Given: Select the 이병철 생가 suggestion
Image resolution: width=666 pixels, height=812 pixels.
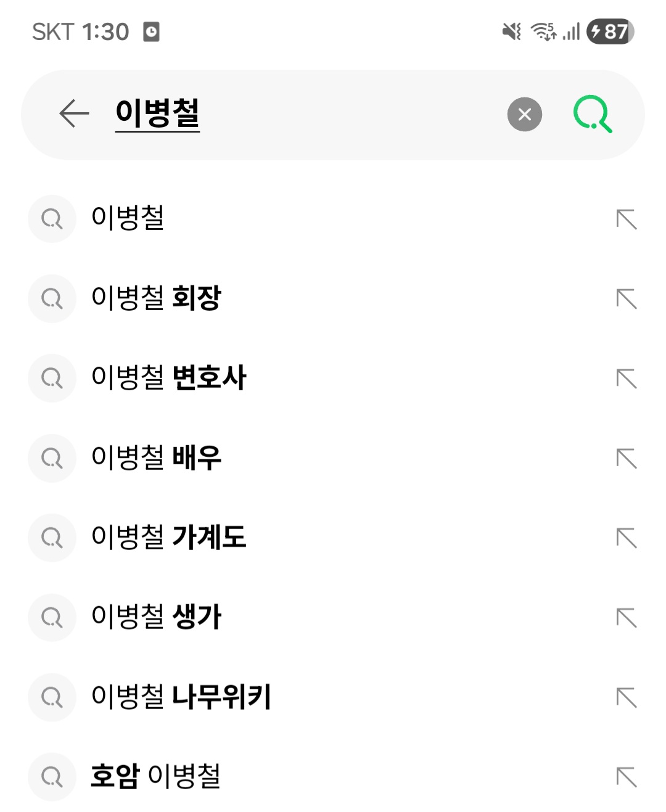Looking at the screenshot, I should pos(156,617).
